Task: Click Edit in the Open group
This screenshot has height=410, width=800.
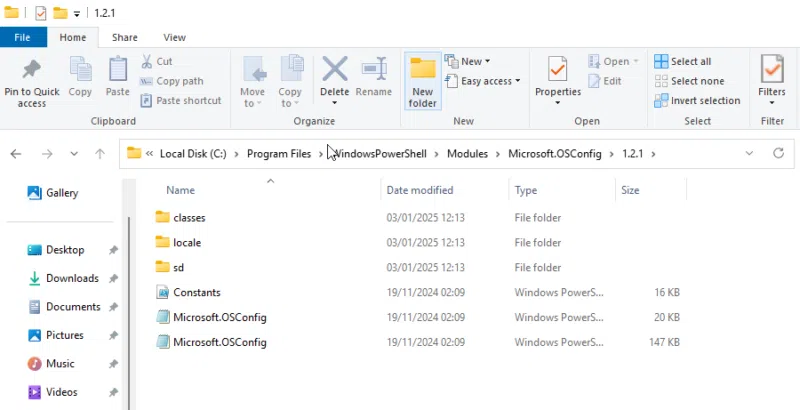Action: point(605,81)
